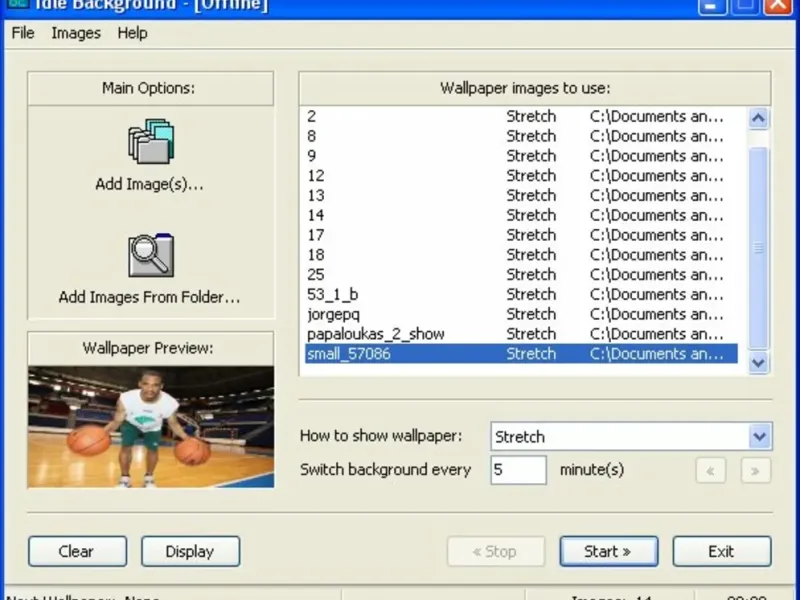Click the "Add Images From Folder..." label
The height and width of the screenshot is (600, 800).
pos(149,297)
